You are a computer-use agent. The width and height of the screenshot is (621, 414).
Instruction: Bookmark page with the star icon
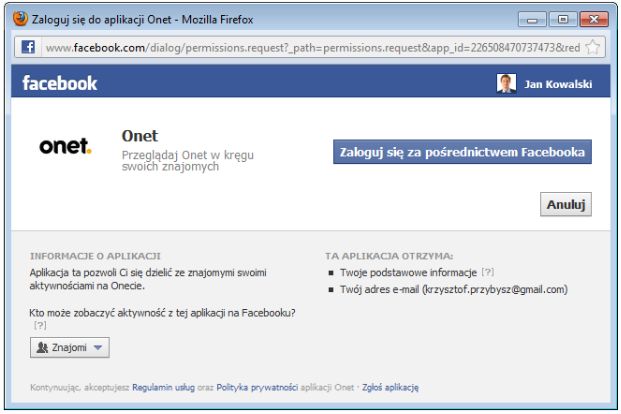pyautogui.click(x=592, y=47)
